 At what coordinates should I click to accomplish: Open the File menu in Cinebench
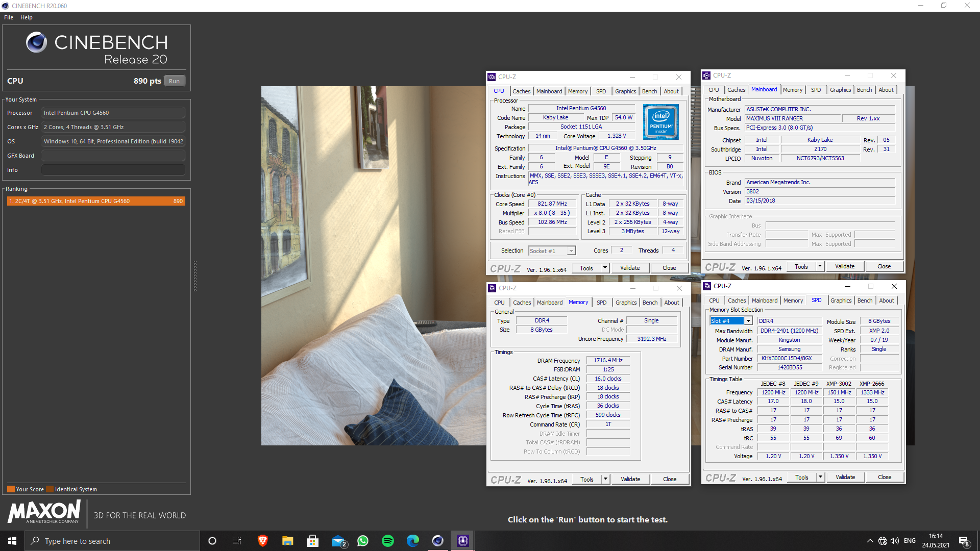click(9, 17)
